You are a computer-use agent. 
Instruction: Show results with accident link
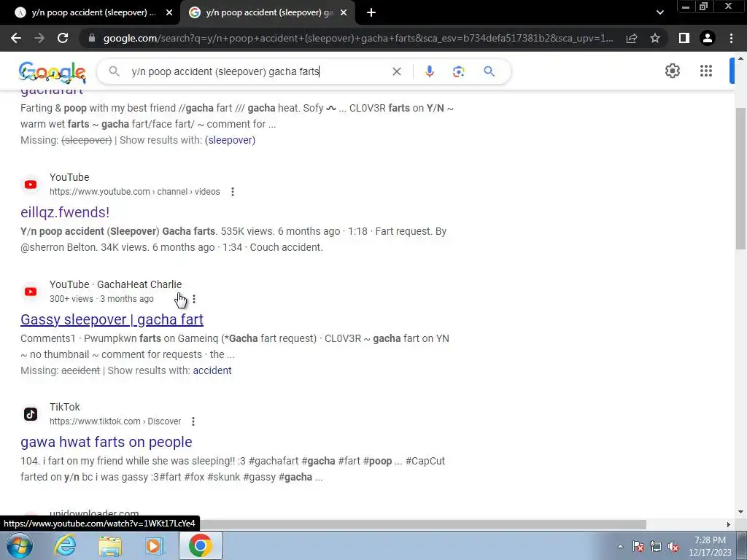[212, 370]
